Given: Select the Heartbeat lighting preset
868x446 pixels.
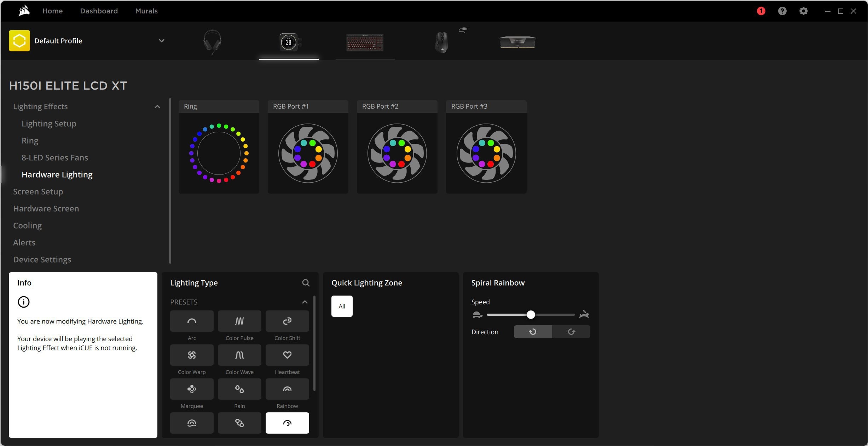Looking at the screenshot, I should (x=287, y=355).
